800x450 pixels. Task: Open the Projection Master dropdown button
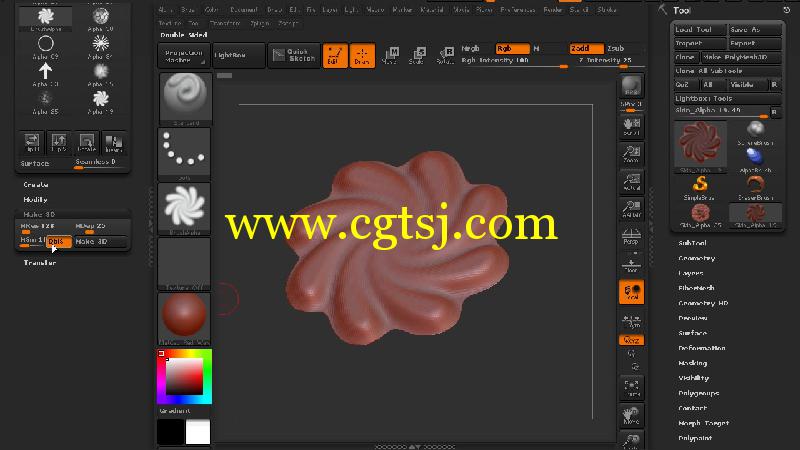coord(184,55)
